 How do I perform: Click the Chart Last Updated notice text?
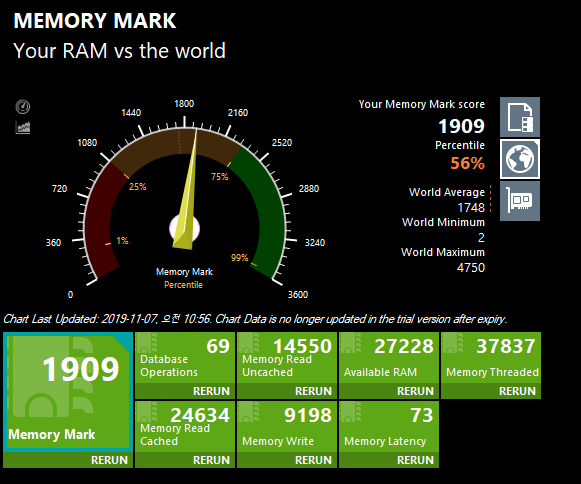click(255, 319)
